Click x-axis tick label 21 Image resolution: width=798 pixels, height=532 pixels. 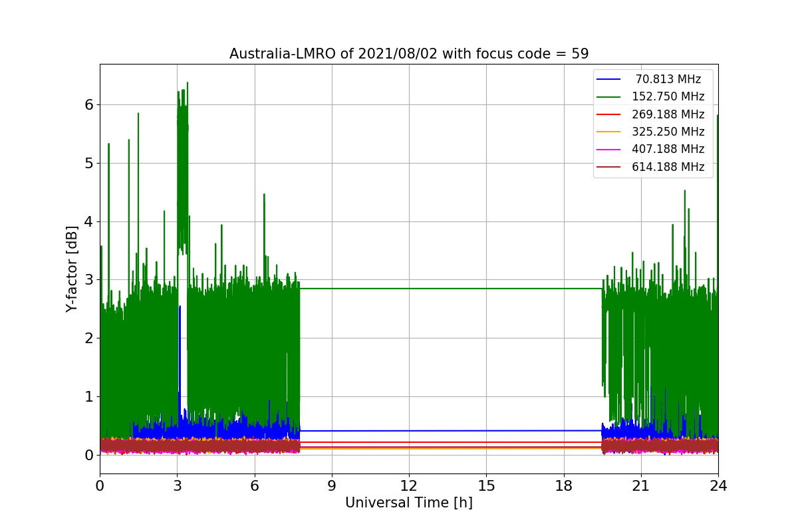coord(641,486)
